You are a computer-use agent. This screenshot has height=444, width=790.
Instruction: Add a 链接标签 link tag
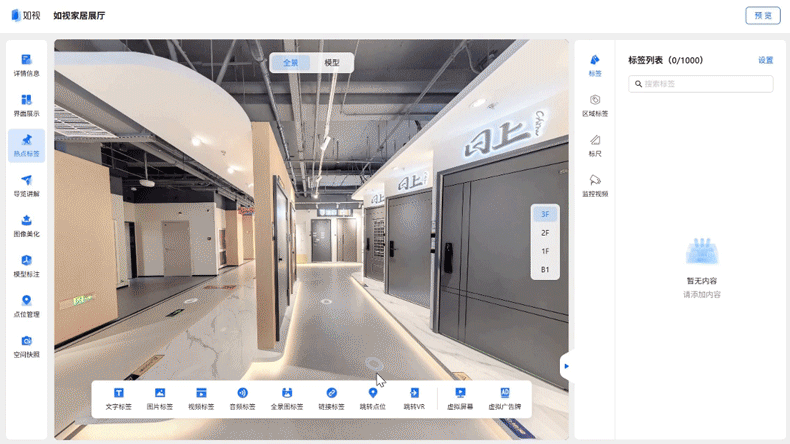click(331, 398)
